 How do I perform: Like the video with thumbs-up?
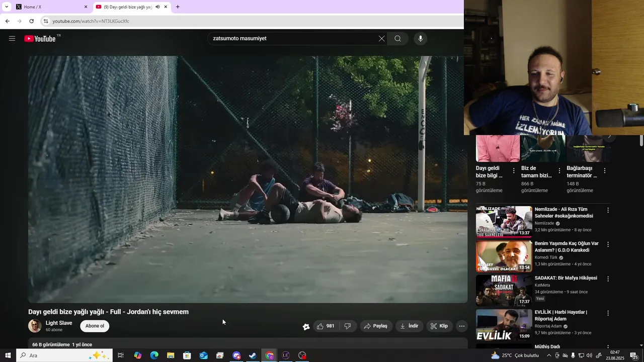coord(326,326)
